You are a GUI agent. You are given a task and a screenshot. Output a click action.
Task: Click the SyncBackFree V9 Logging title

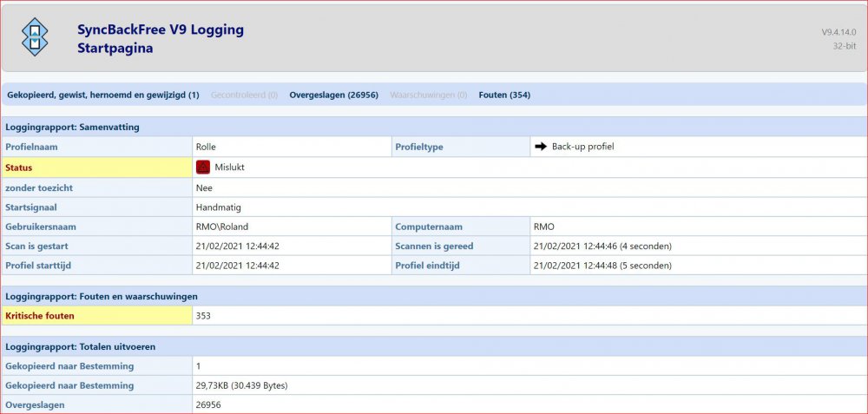160,30
